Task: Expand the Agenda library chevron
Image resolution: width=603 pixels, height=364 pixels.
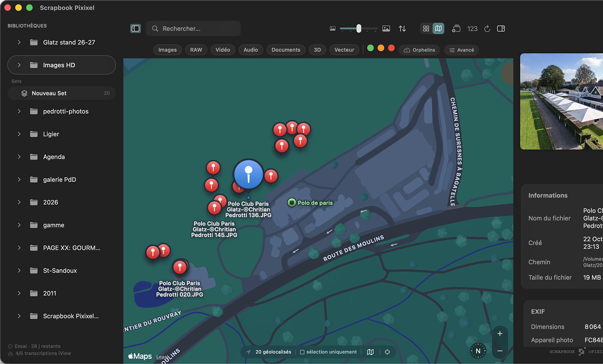Action: tap(19, 157)
